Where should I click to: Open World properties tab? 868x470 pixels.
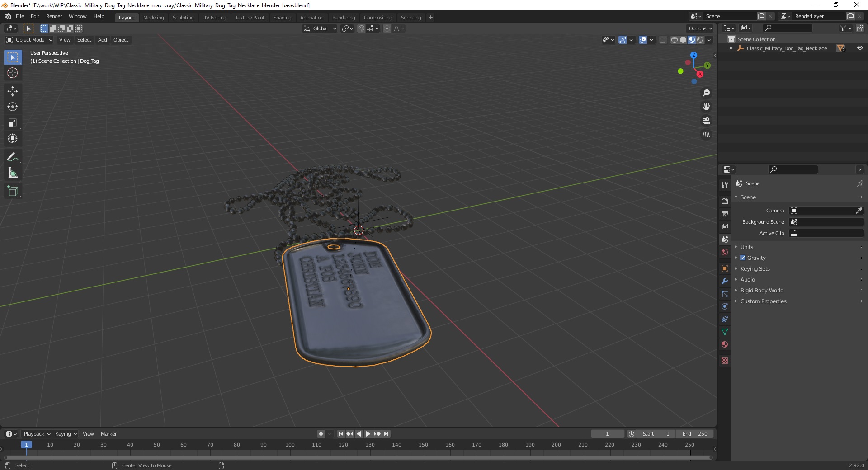(x=725, y=252)
